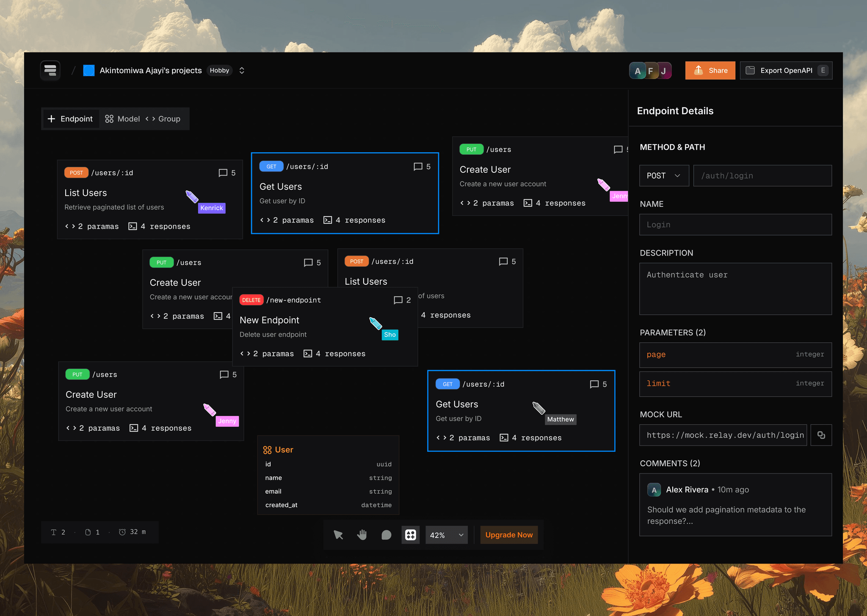
Task: Click Export OpenAPI button
Action: click(786, 70)
